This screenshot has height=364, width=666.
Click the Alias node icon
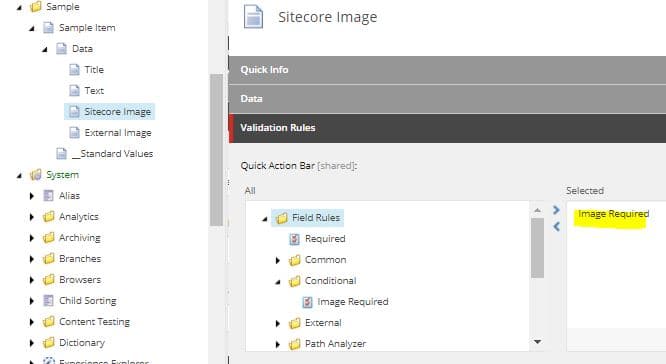tap(48, 196)
